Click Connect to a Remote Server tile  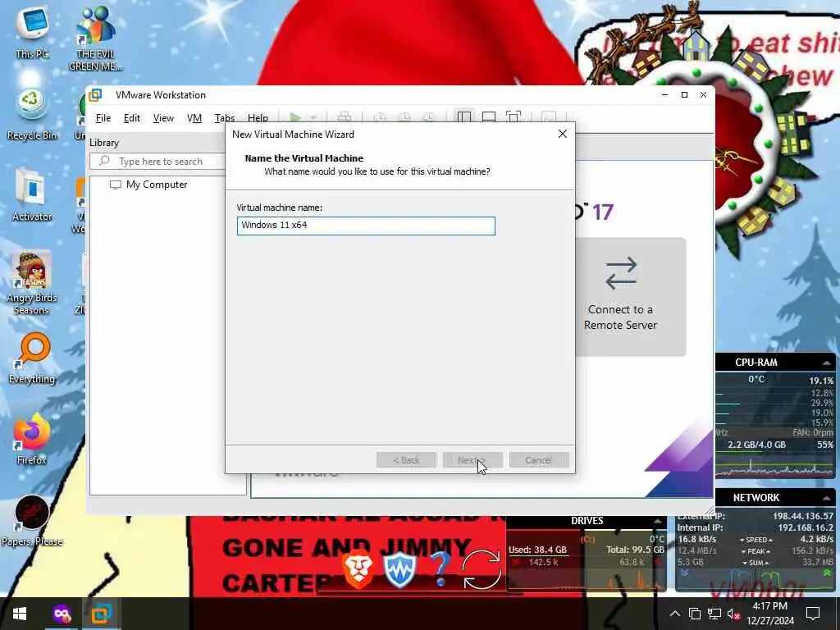point(630,297)
